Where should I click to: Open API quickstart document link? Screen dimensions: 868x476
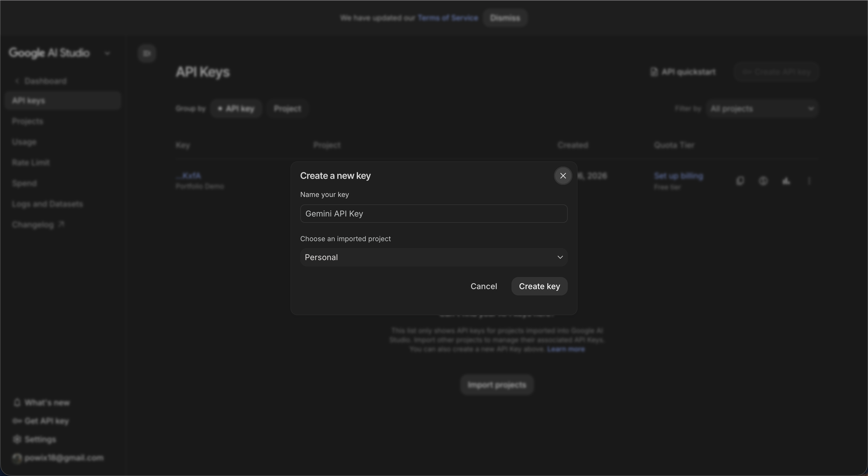point(683,72)
